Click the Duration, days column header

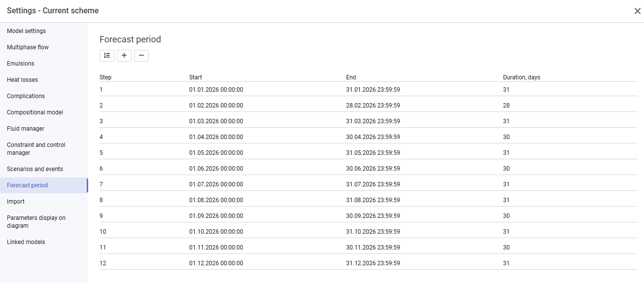click(x=521, y=77)
